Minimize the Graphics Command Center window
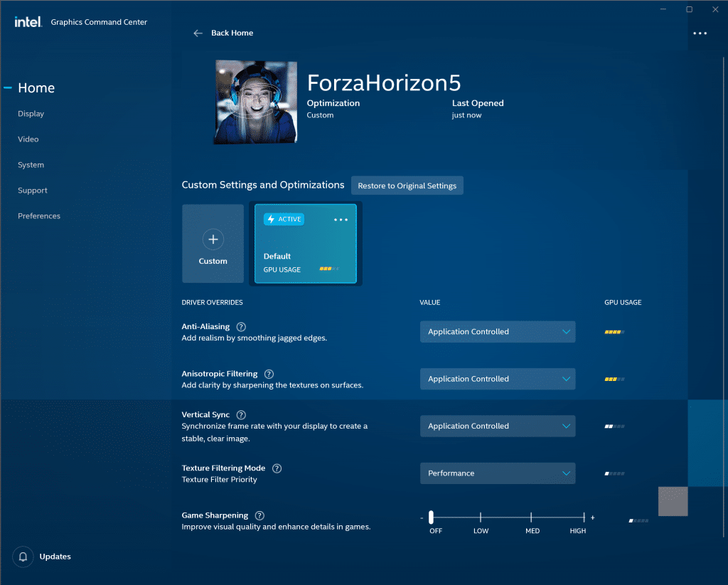The image size is (728, 585). 663,9
